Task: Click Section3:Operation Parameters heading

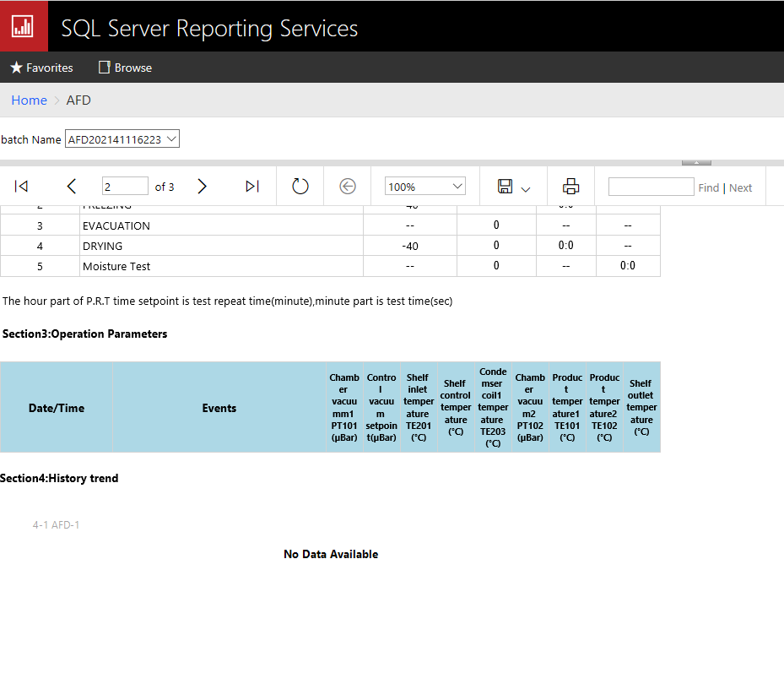Action: click(84, 334)
